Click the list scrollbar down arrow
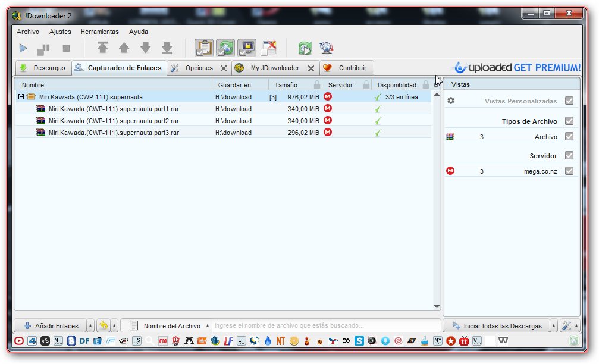599x364 pixels. point(437,307)
